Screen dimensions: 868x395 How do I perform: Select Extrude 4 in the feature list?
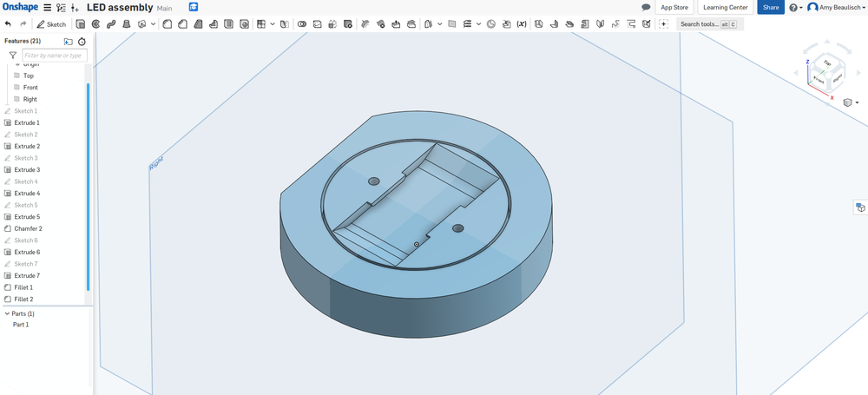pyautogui.click(x=27, y=194)
